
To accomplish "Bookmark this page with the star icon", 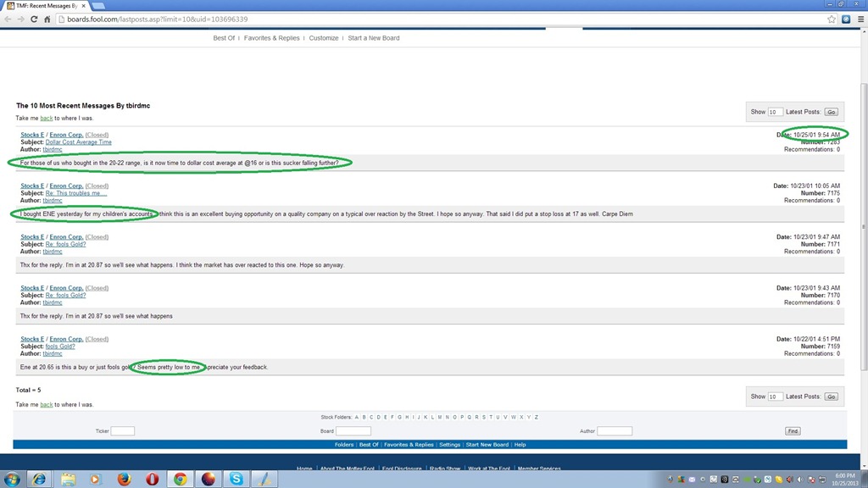I will click(x=832, y=19).
